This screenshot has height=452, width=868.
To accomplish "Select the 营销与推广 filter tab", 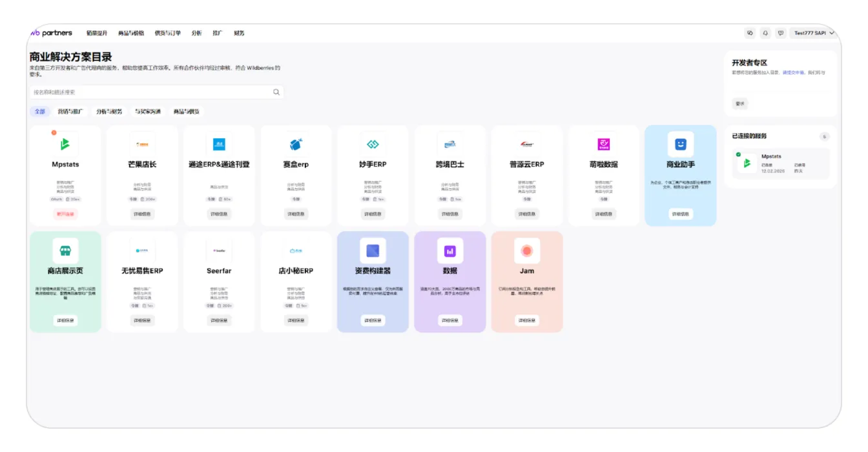I will coord(70,112).
